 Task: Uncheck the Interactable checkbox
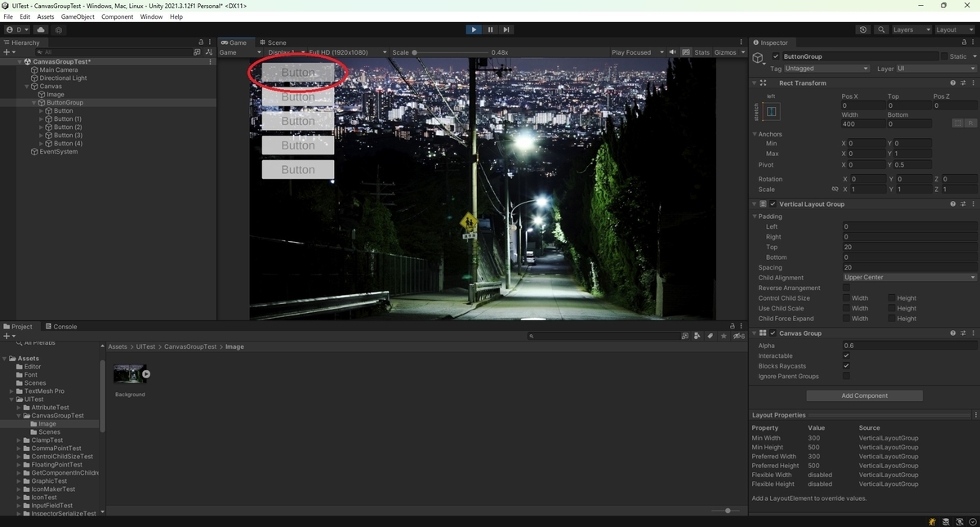pyautogui.click(x=846, y=355)
